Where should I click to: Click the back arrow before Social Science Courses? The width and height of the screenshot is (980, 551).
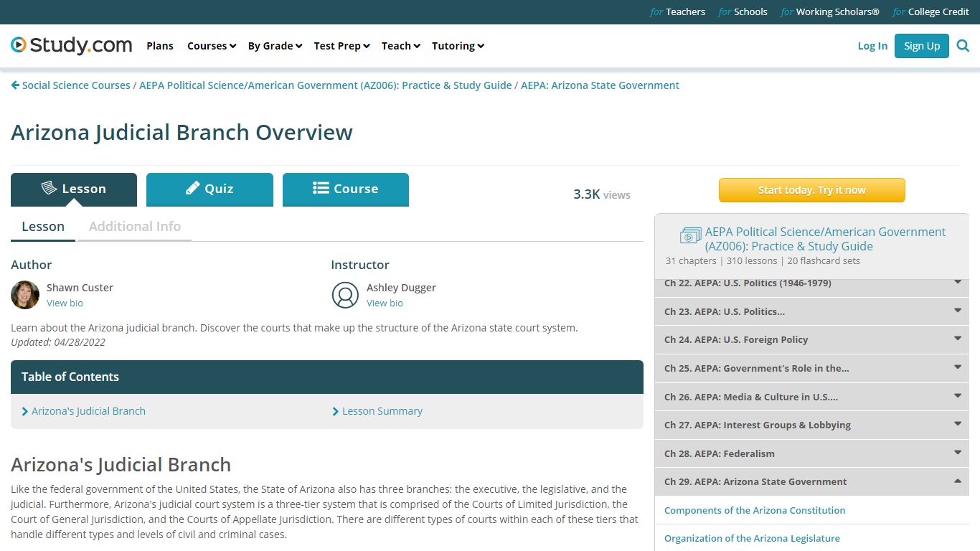pyautogui.click(x=15, y=85)
